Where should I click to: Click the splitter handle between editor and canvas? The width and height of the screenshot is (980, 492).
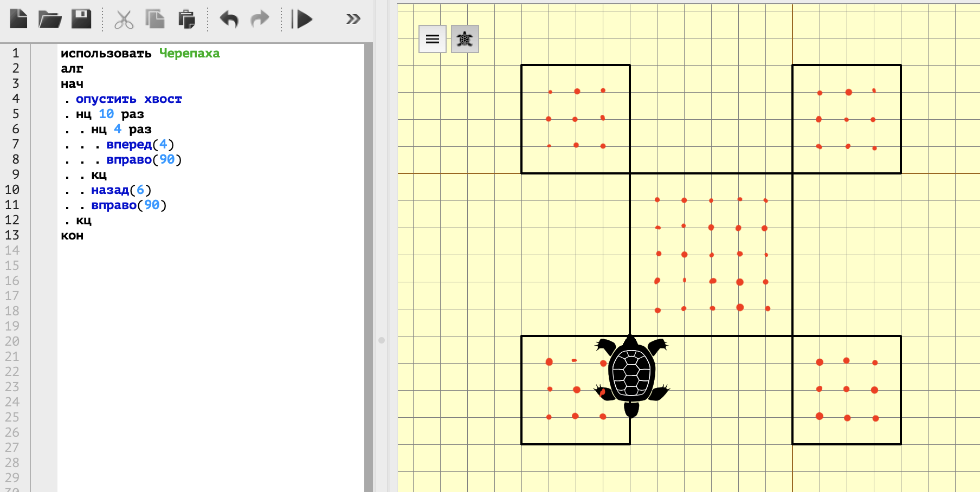[382, 340]
